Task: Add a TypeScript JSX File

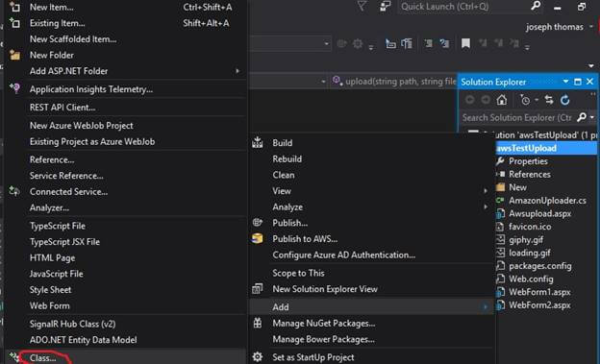Action: pos(64,242)
